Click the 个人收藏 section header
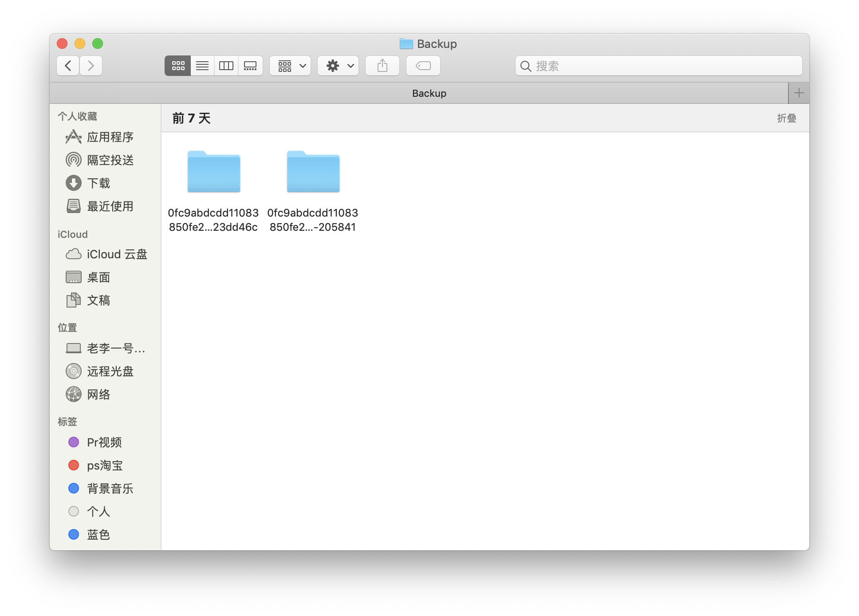Viewport: 859px width, 616px height. 77,116
